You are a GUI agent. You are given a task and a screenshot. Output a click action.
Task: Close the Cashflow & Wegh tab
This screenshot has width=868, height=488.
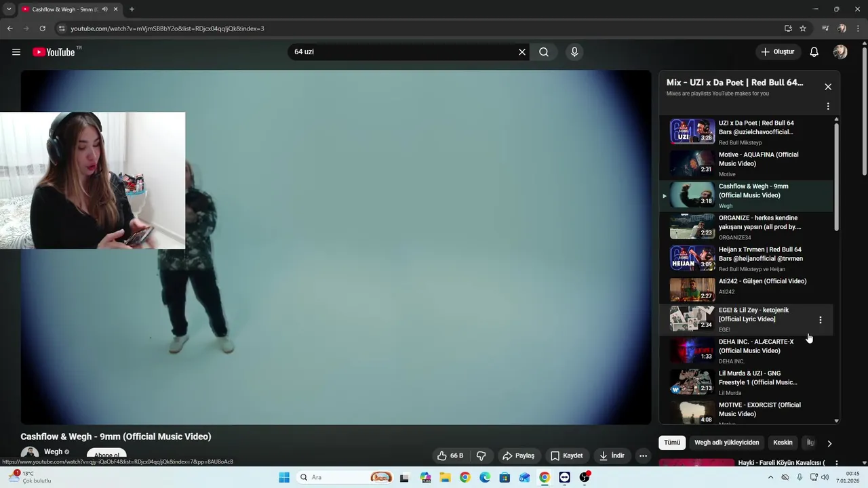[x=115, y=9]
